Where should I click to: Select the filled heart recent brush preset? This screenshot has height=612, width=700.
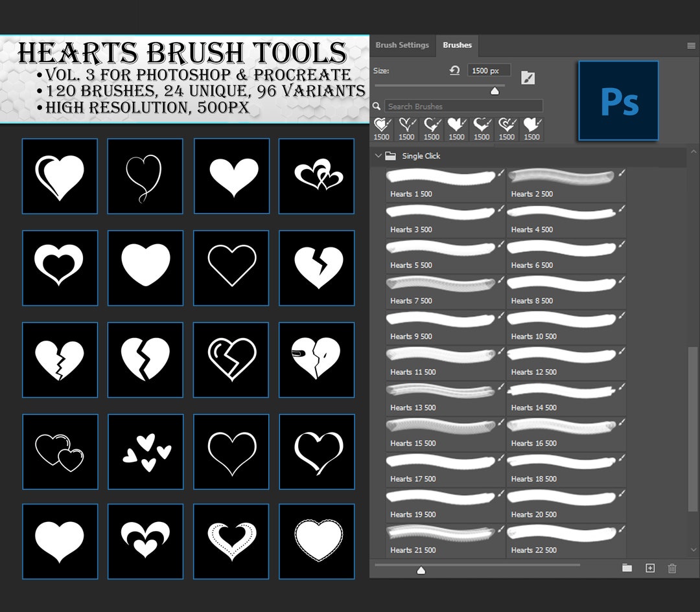coord(456,126)
